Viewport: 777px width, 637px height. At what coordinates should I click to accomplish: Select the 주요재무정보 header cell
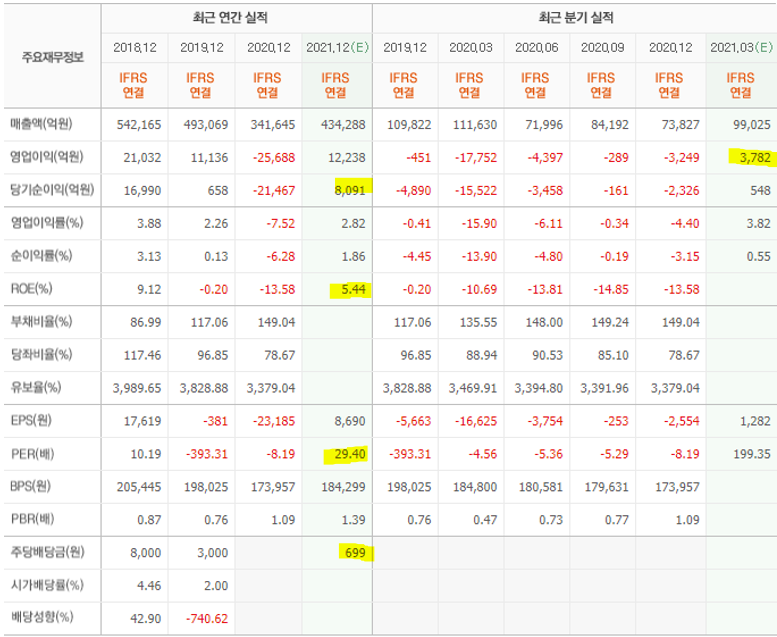click(53, 57)
